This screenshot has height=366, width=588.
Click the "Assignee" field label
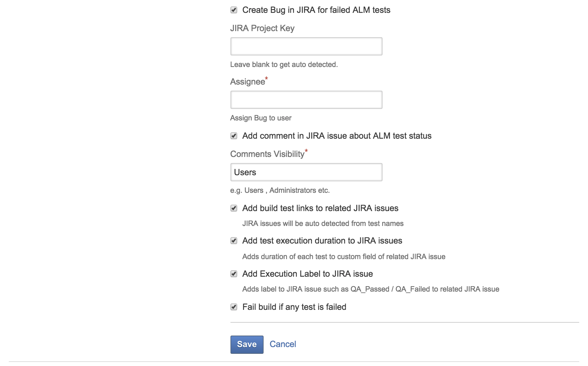(x=247, y=82)
